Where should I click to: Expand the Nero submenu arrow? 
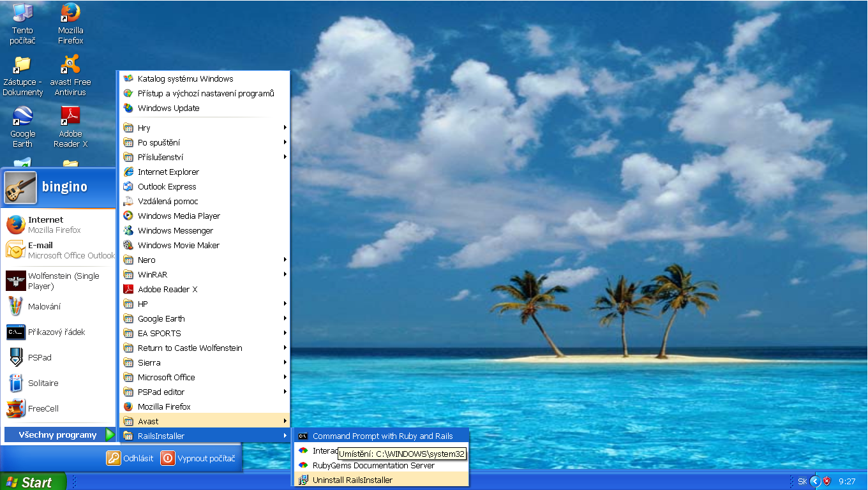285,260
